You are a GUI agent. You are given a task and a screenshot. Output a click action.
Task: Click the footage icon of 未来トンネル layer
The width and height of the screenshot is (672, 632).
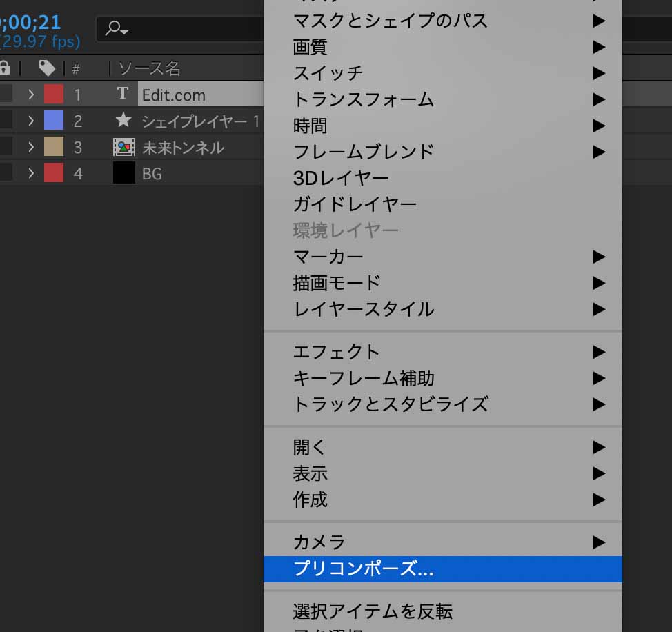[124, 147]
